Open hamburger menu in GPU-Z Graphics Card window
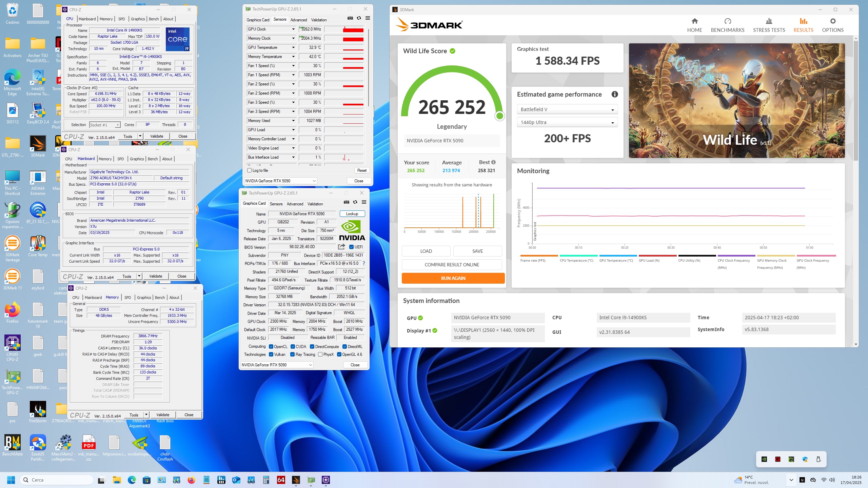This screenshot has height=488, width=868. pyautogui.click(x=364, y=202)
